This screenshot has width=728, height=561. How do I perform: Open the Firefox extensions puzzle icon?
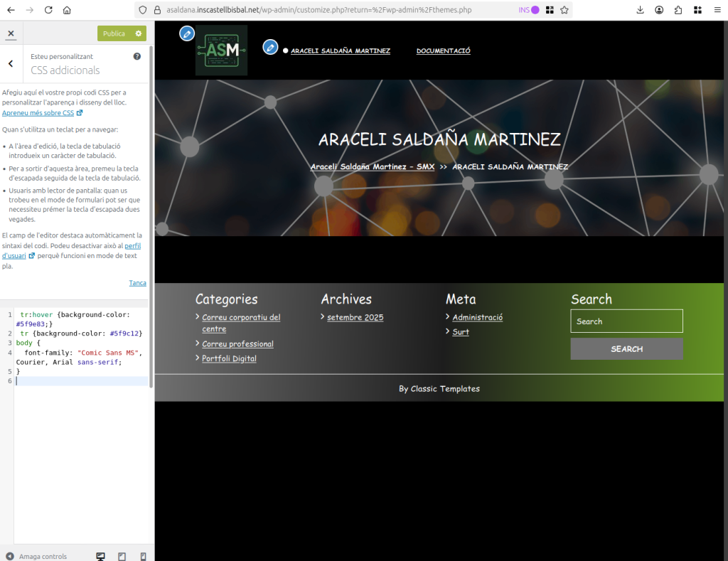tap(678, 10)
